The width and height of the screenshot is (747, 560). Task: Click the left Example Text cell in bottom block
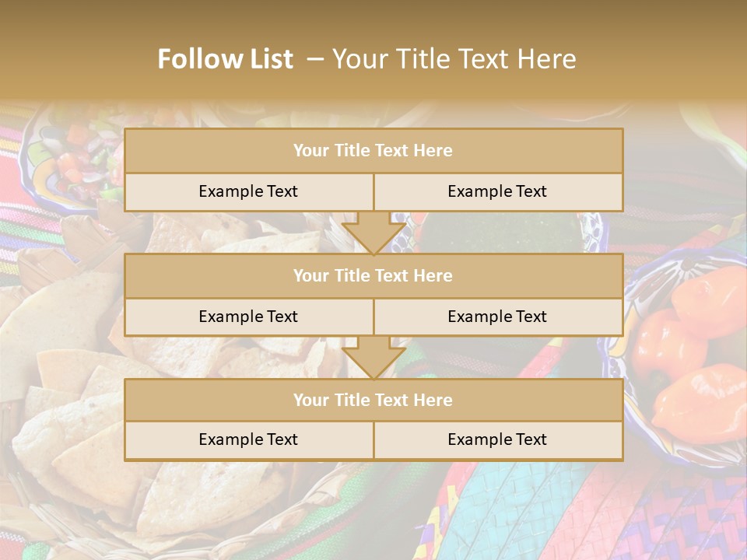[248, 440]
